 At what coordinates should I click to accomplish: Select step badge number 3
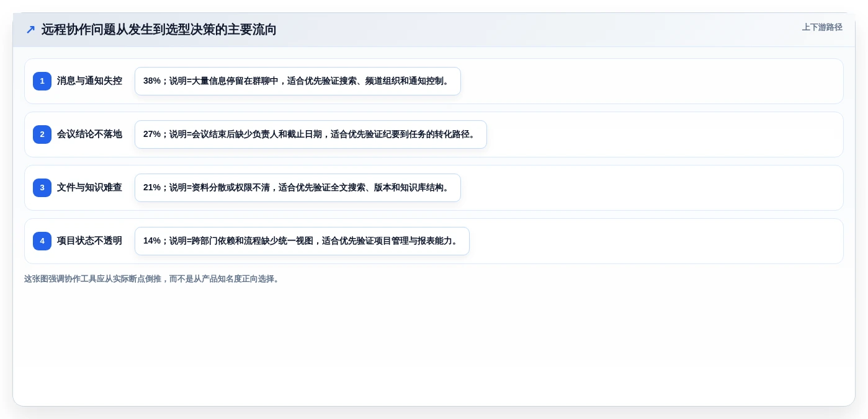point(42,188)
